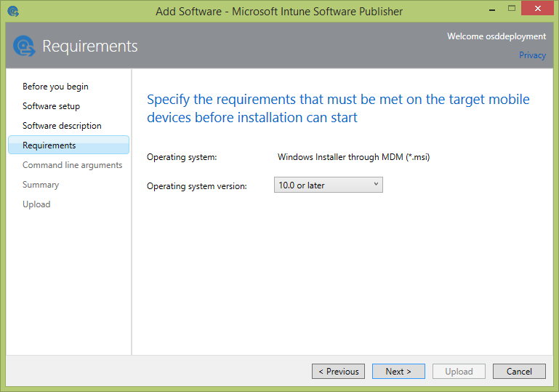This screenshot has height=392, width=559.
Task: Open the Privacy link
Action: click(532, 55)
